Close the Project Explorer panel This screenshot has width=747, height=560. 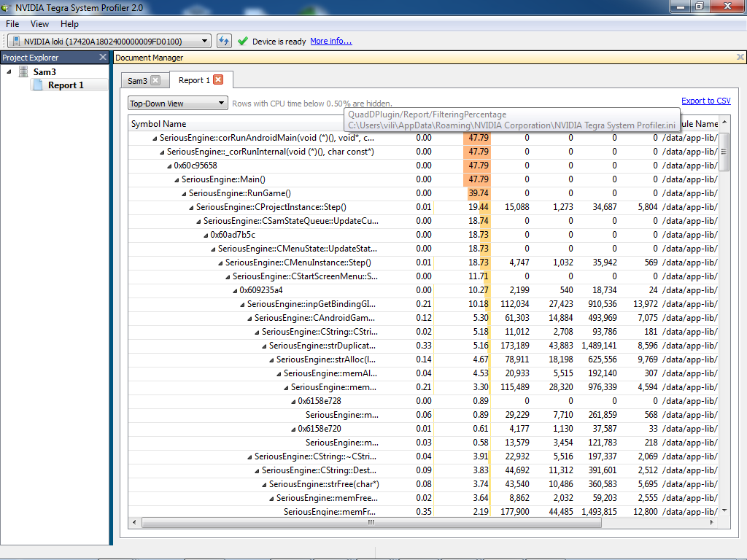click(x=102, y=57)
